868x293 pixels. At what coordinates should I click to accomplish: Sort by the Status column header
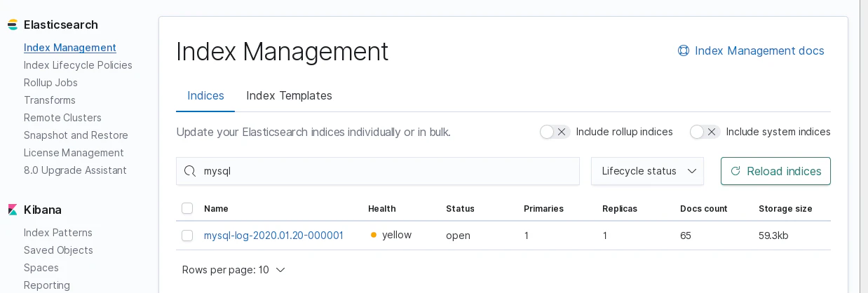tap(460, 208)
